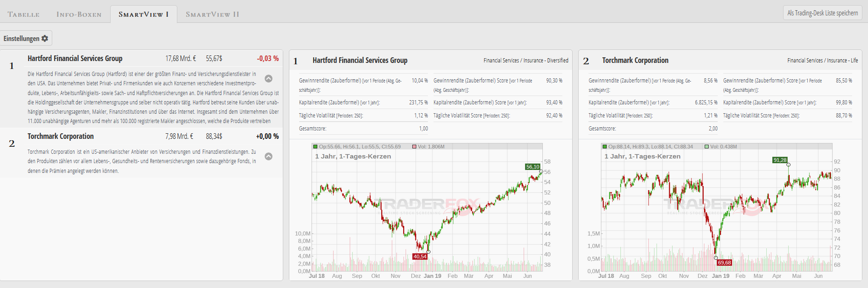
Task: Click the volatility value 1,21 %
Action: click(711, 116)
